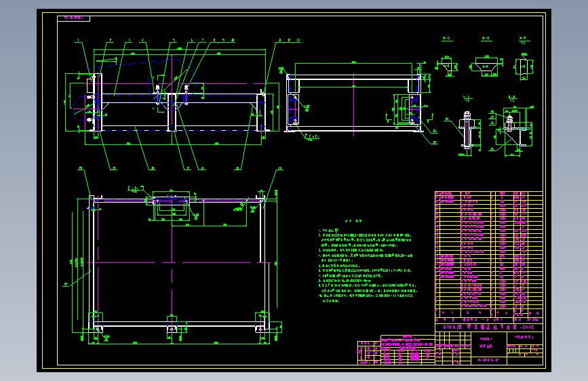Click the drawing title row ending in 2002
This screenshot has height=381, width=588.
[488, 327]
